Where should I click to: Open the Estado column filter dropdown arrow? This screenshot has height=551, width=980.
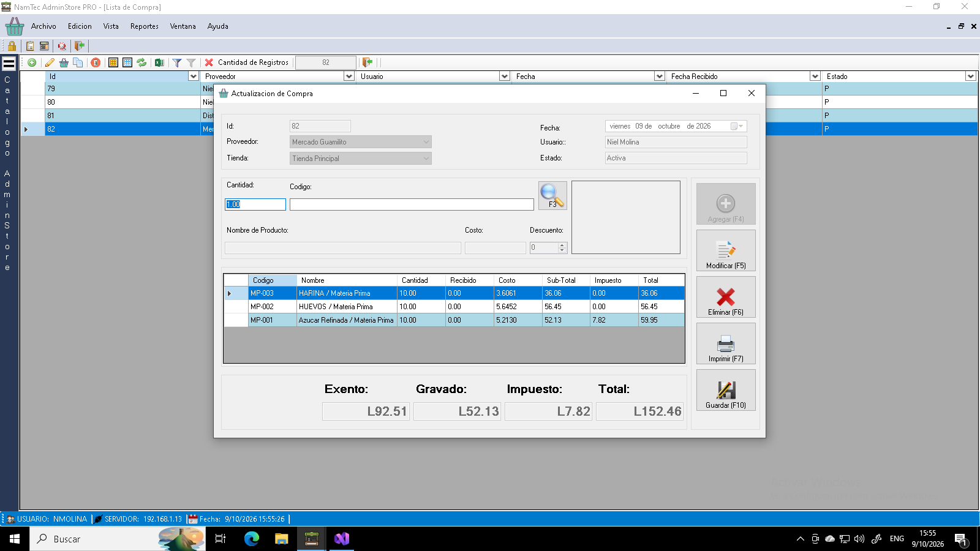click(x=971, y=77)
